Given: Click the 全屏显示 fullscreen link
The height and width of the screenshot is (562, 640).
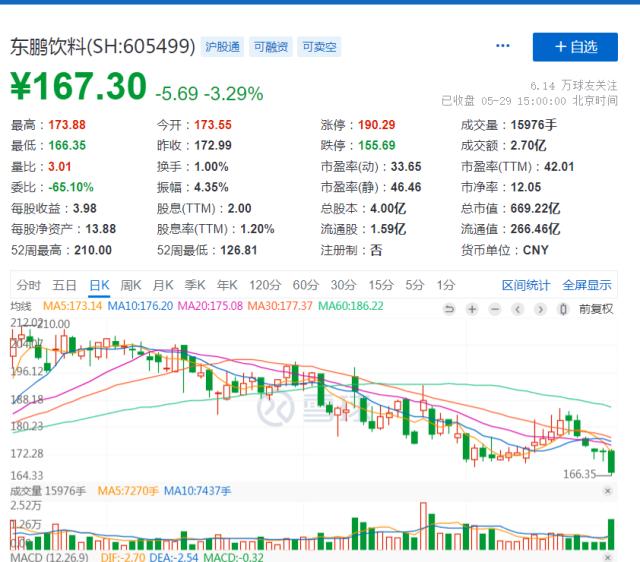Looking at the screenshot, I should 587,285.
